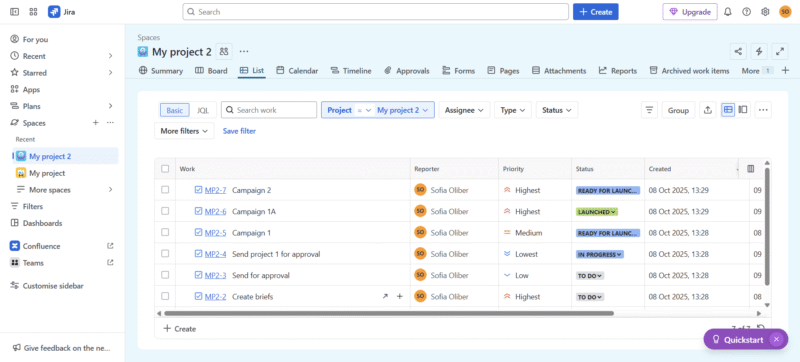Click the export upload icon
Image resolution: width=800 pixels, height=362 pixels.
pos(707,110)
